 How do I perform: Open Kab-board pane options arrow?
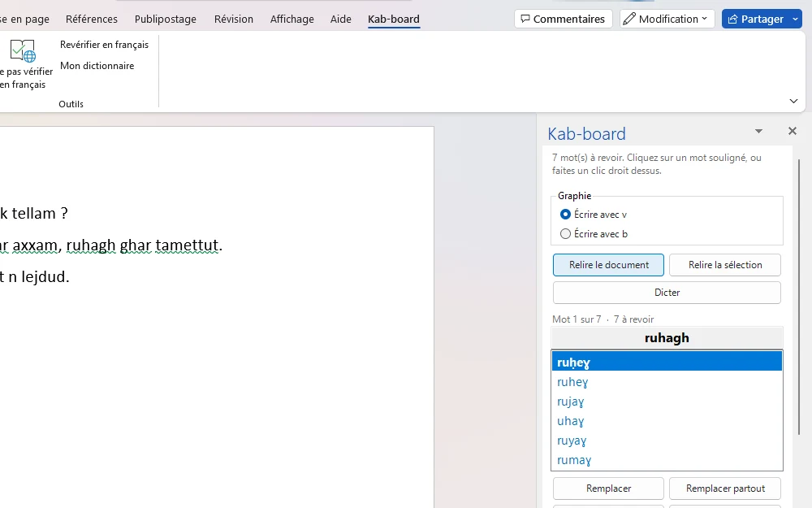(758, 131)
